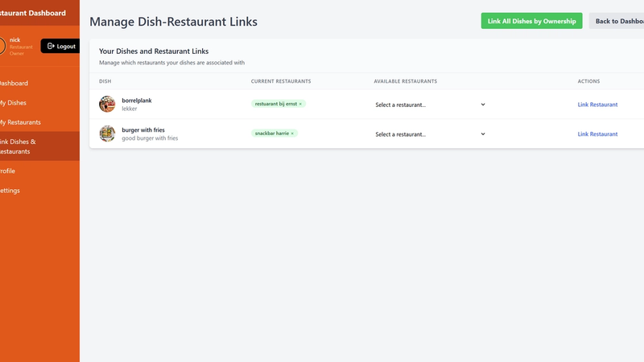Screen dimensions: 644x362
Task: Click the Actions column header
Action: tap(588, 81)
